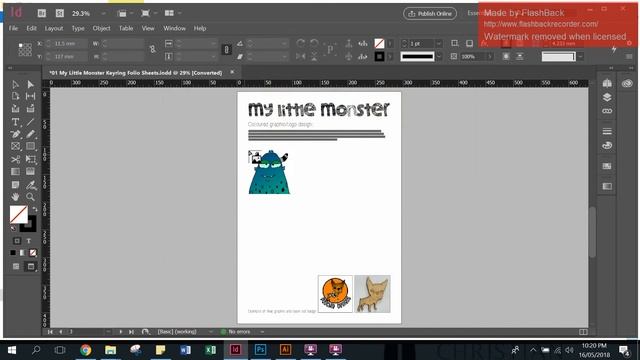Open the Edit menu
The height and width of the screenshot is (360, 640).
tap(31, 28)
